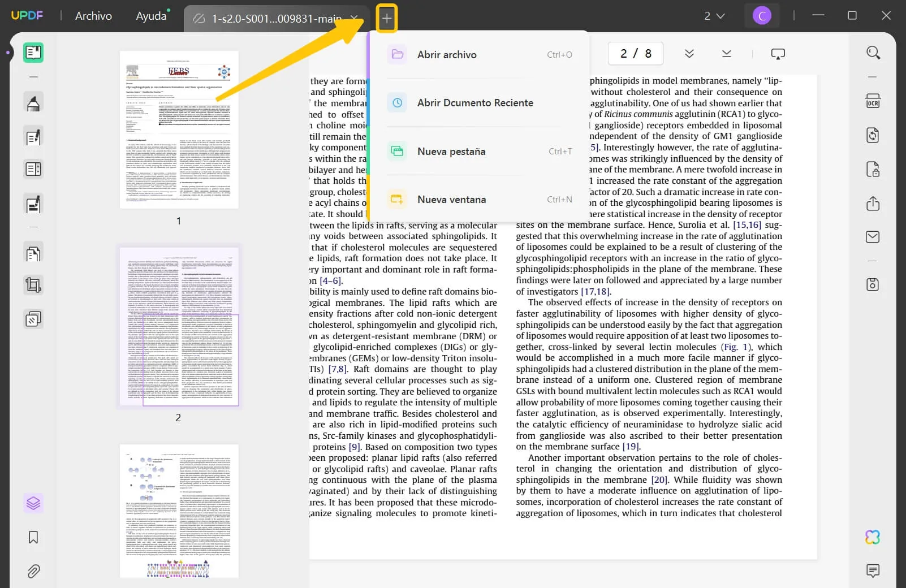Viewport: 906px width, 588px height.
Task: Choose Nueva pestaña menu entry
Action: pyautogui.click(x=480, y=152)
